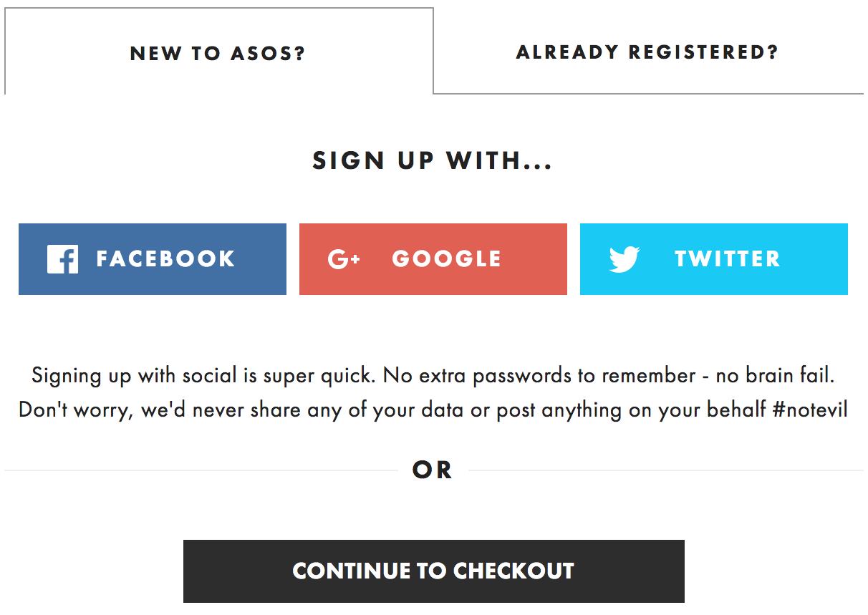868x615 pixels.
Task: Click the TWITTER text label
Action: click(728, 259)
